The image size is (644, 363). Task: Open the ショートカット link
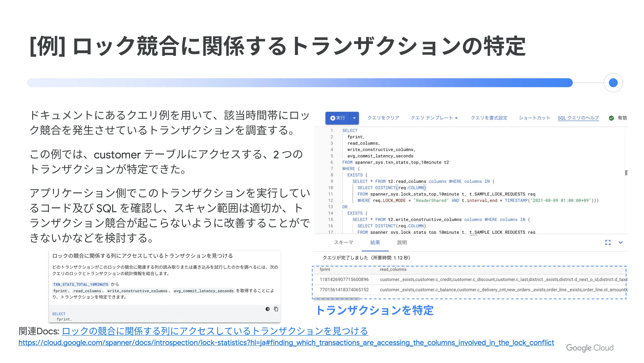(534, 118)
